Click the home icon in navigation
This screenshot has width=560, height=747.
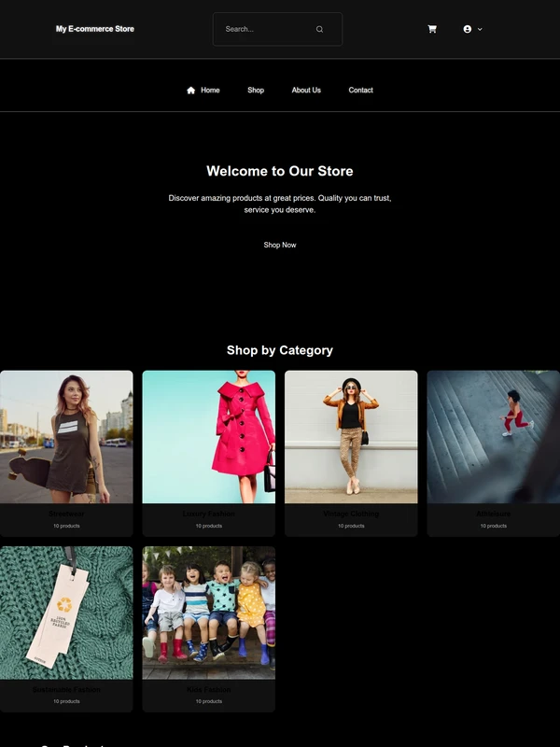point(190,90)
